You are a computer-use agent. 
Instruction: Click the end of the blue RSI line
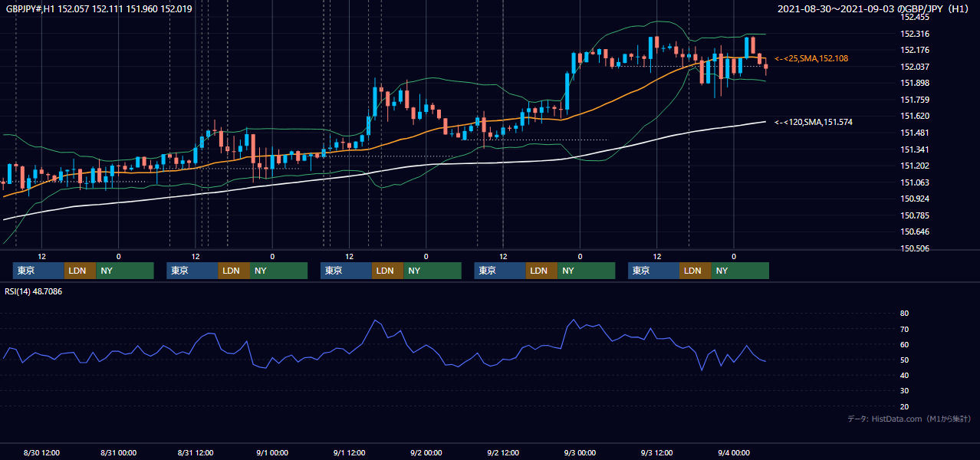pyautogui.click(x=765, y=361)
